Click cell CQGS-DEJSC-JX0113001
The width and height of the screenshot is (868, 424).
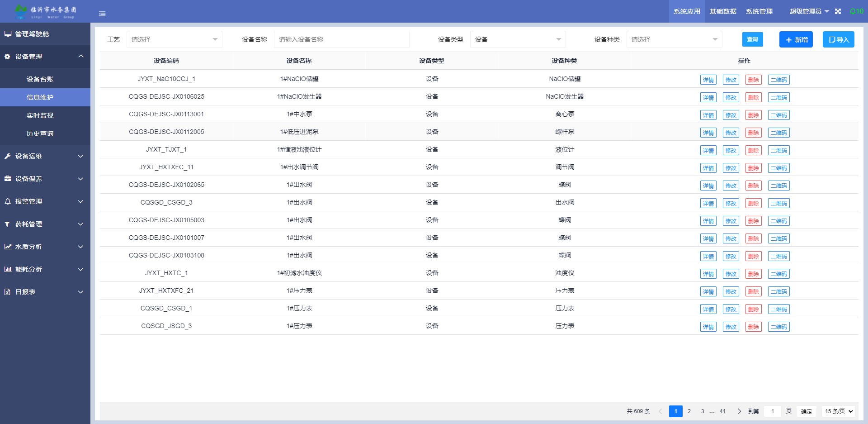pyautogui.click(x=166, y=114)
